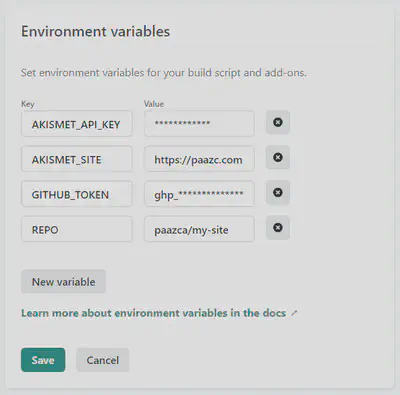Click the masked AKISMET_API_KEY value field
This screenshot has height=395, width=400.
(x=199, y=124)
